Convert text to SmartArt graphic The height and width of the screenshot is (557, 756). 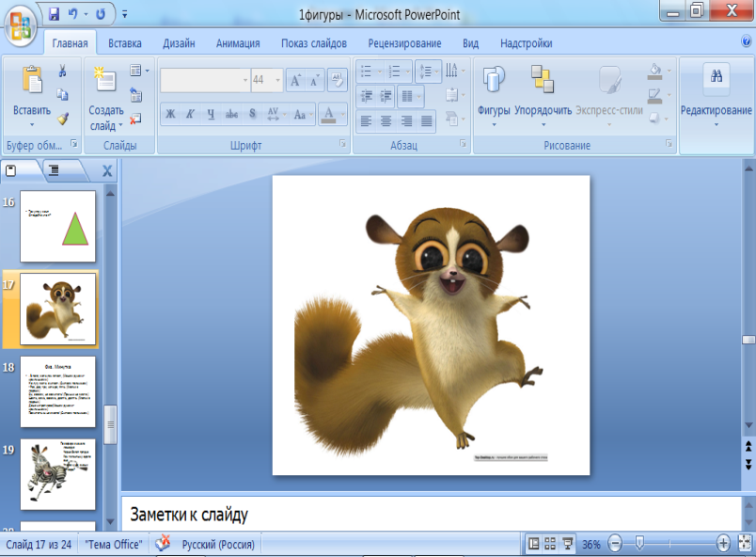(455, 119)
